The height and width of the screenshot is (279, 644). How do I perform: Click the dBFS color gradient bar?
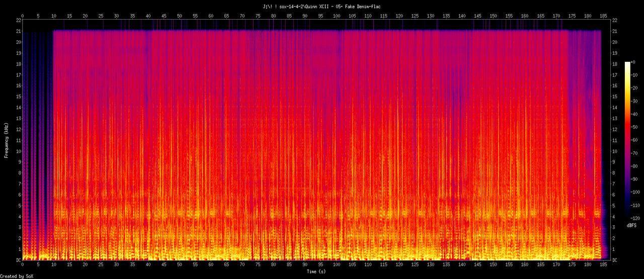click(x=627, y=140)
